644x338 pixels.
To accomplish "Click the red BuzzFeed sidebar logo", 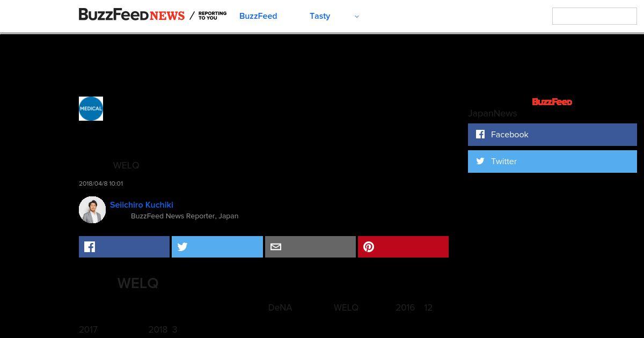I will click(x=552, y=102).
